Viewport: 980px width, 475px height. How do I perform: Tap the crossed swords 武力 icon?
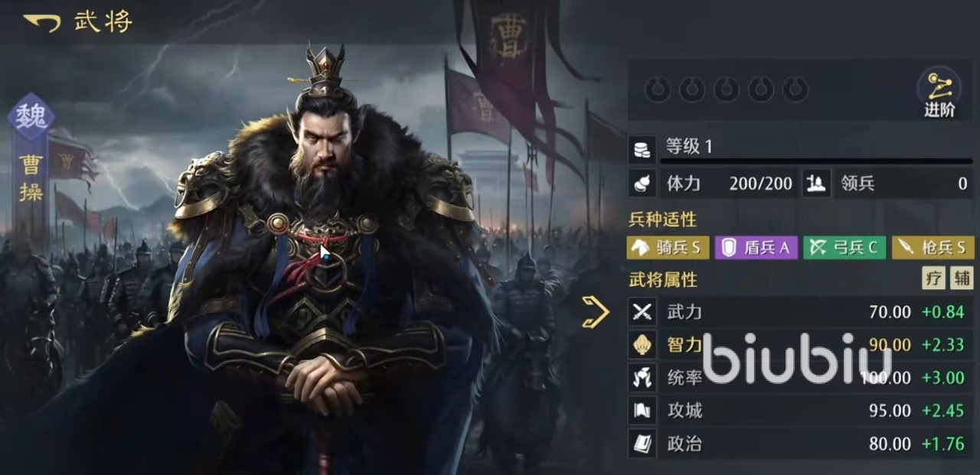pos(642,312)
